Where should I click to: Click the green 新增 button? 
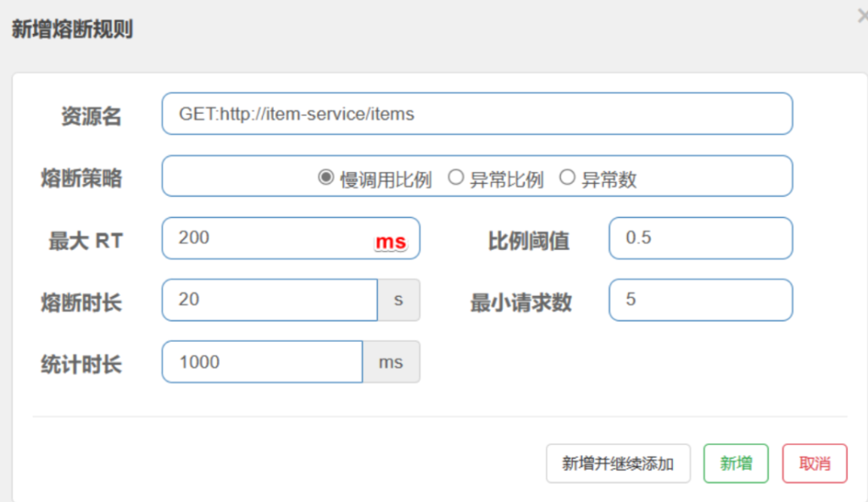(x=735, y=464)
